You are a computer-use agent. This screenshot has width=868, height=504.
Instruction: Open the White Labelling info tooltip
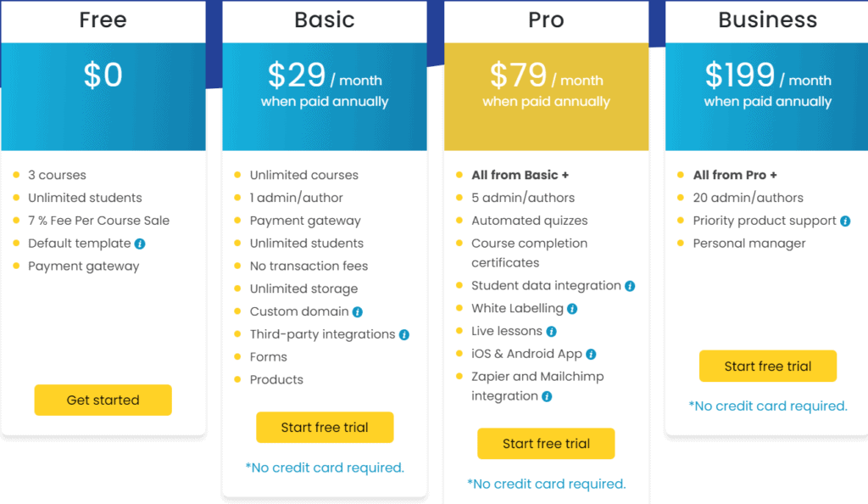coord(571,309)
